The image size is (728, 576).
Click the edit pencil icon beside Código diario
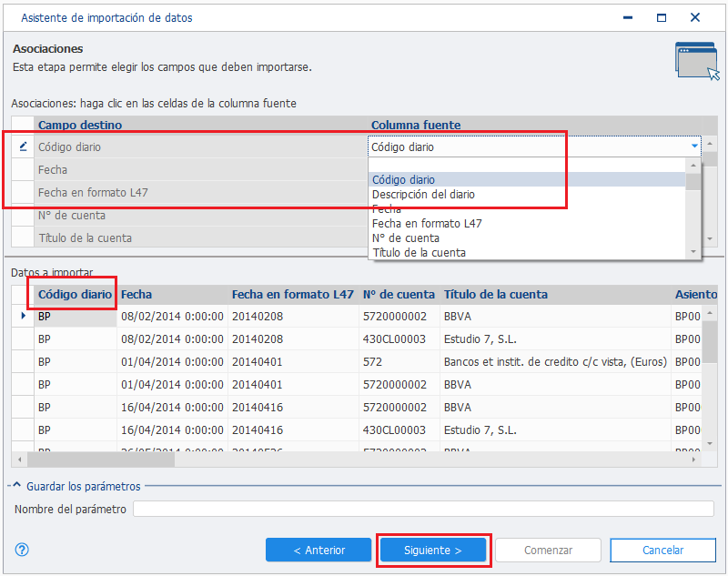coord(24,147)
